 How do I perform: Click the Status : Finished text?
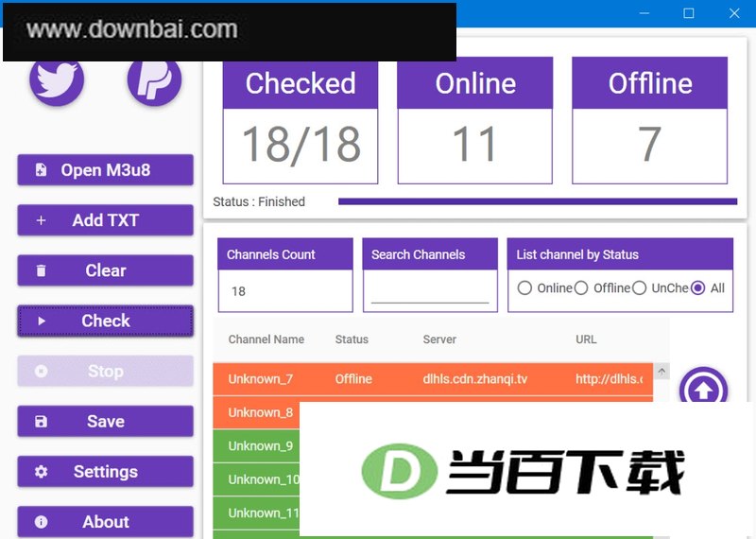click(259, 201)
